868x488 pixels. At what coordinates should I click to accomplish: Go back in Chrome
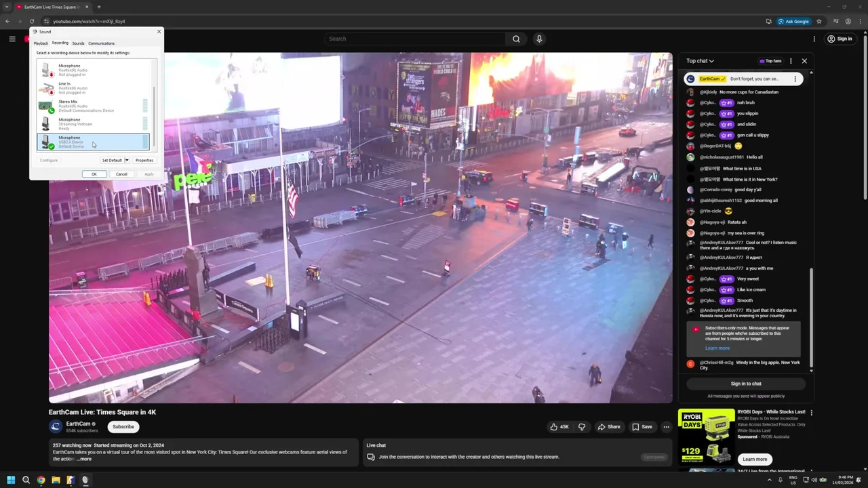click(x=7, y=21)
